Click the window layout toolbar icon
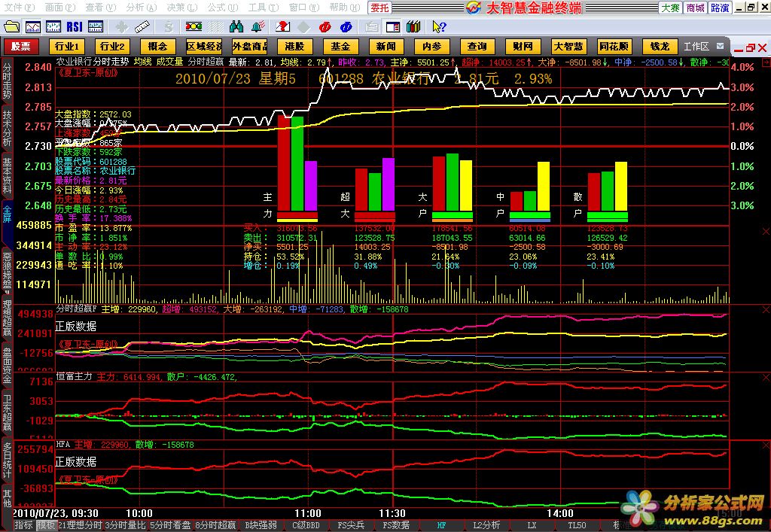 coord(392,27)
